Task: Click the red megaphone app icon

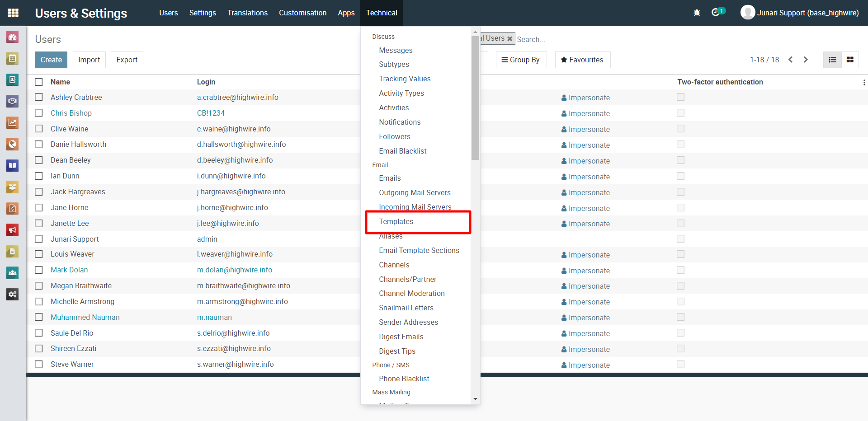Action: (x=12, y=230)
